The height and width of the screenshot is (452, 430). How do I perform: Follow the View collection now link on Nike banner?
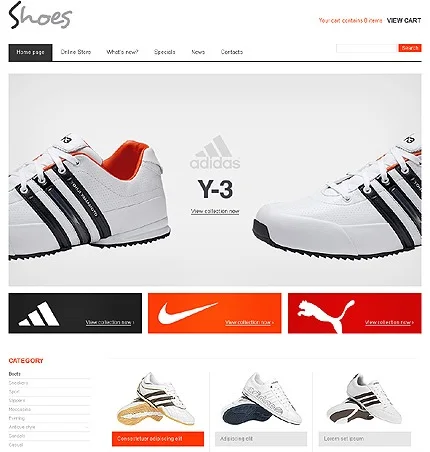249,322
